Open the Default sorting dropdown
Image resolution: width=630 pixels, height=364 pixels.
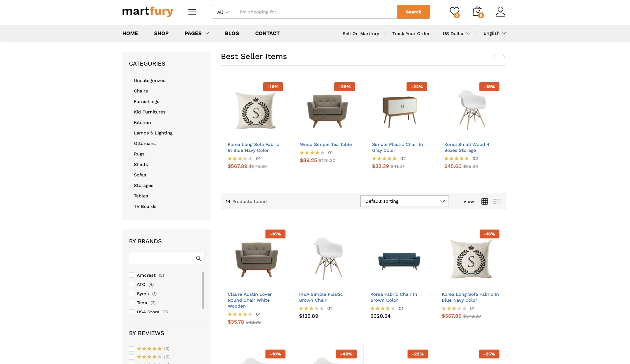pyautogui.click(x=404, y=201)
